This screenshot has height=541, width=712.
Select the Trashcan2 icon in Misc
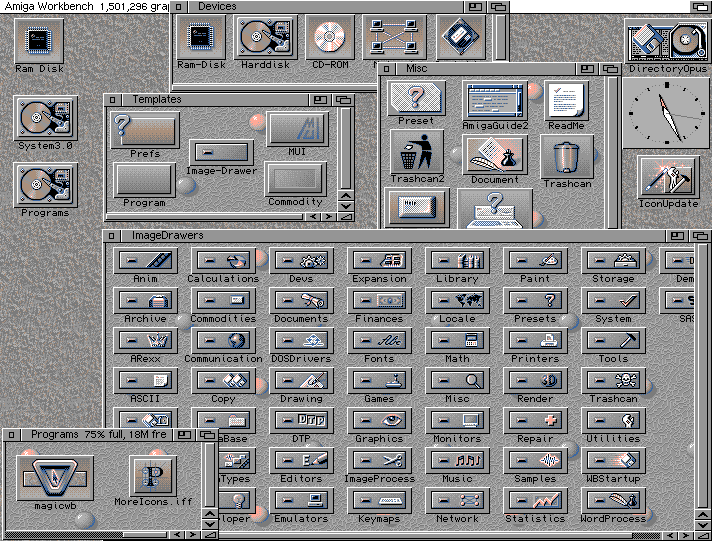pyautogui.click(x=417, y=152)
